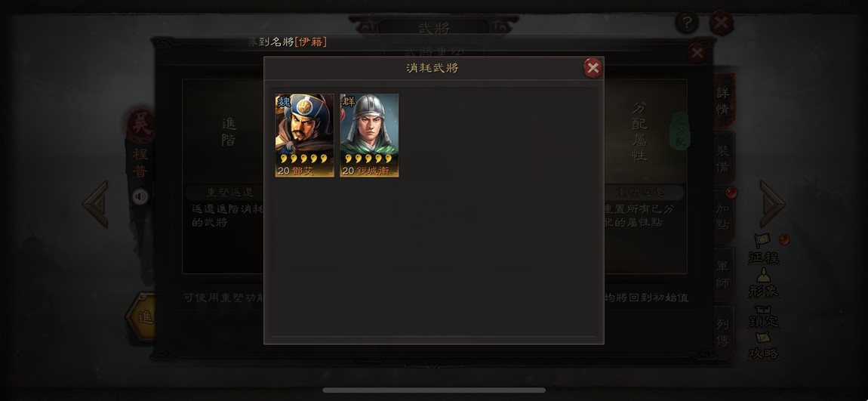This screenshot has height=401, width=868.
Task: Close the 武將 main screen
Action: pos(722,23)
